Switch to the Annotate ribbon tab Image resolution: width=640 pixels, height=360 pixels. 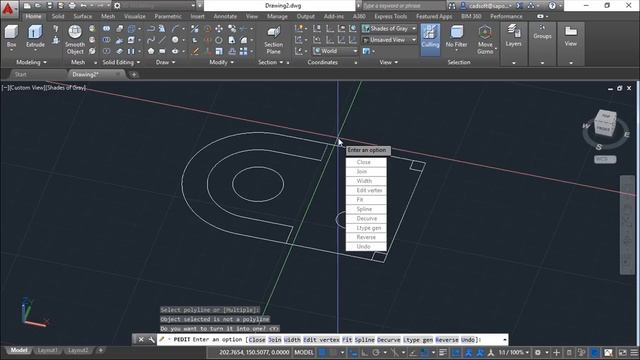225,16
